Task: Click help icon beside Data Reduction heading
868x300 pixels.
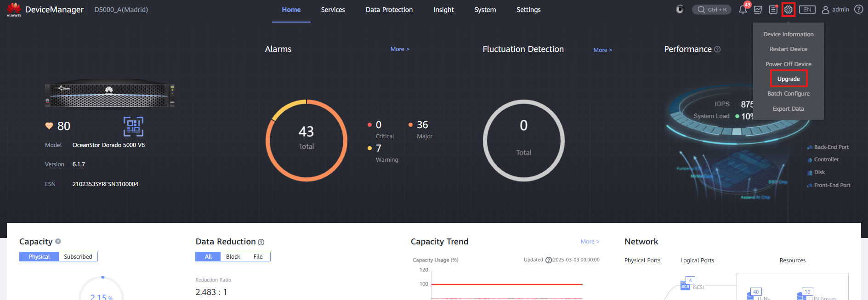Action: (x=261, y=242)
